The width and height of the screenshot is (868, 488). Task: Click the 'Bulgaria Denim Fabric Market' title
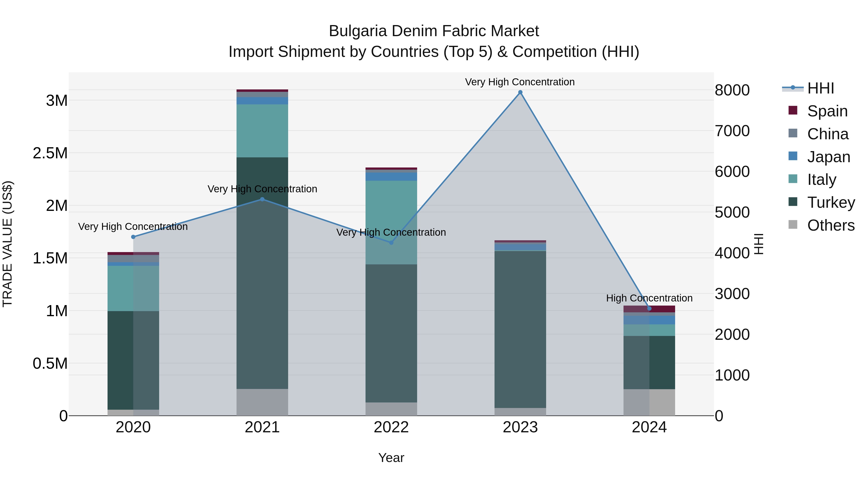(434, 31)
